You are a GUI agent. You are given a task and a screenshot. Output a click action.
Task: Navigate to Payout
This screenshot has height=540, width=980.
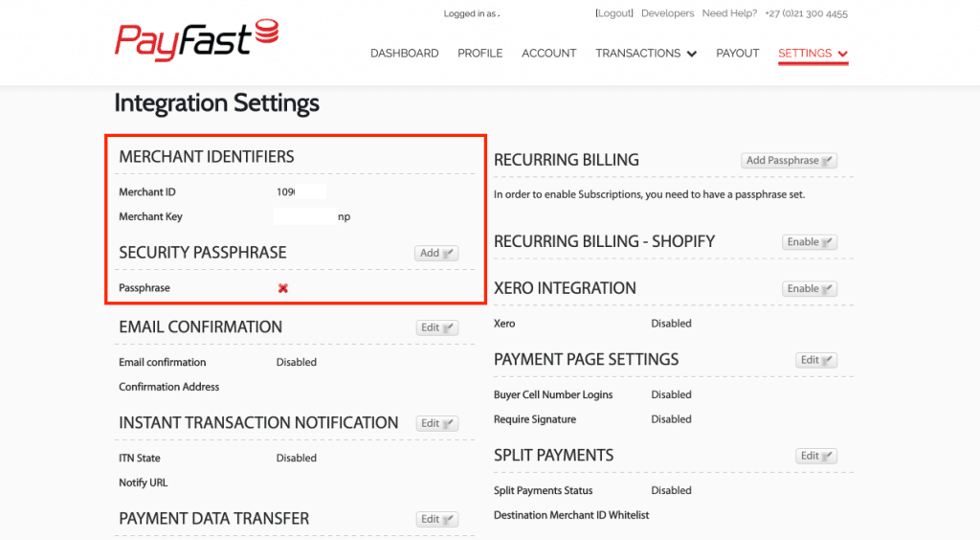click(x=738, y=53)
